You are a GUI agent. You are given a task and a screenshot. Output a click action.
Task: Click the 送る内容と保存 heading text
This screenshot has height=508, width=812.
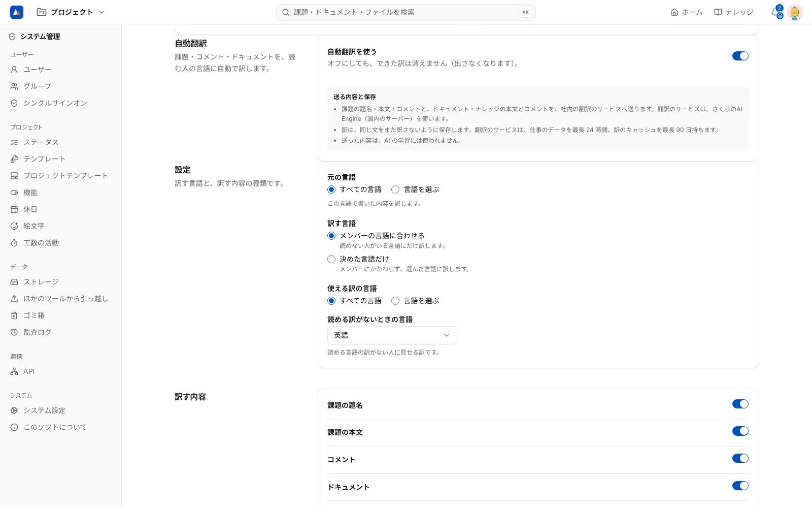click(355, 97)
